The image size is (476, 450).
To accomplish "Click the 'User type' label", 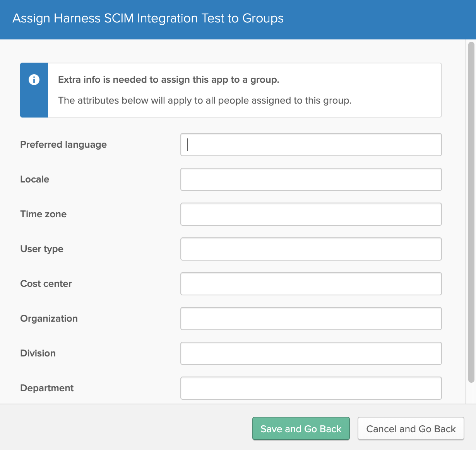I will [42, 249].
